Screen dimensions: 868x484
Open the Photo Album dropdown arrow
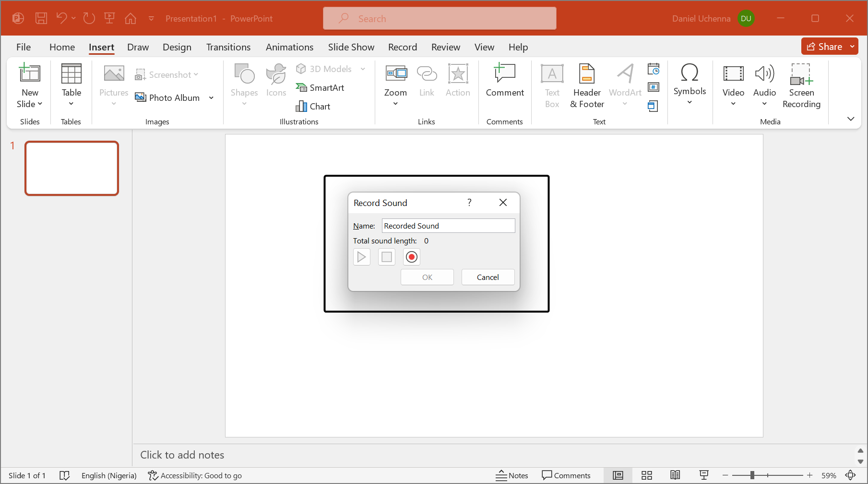tap(211, 98)
